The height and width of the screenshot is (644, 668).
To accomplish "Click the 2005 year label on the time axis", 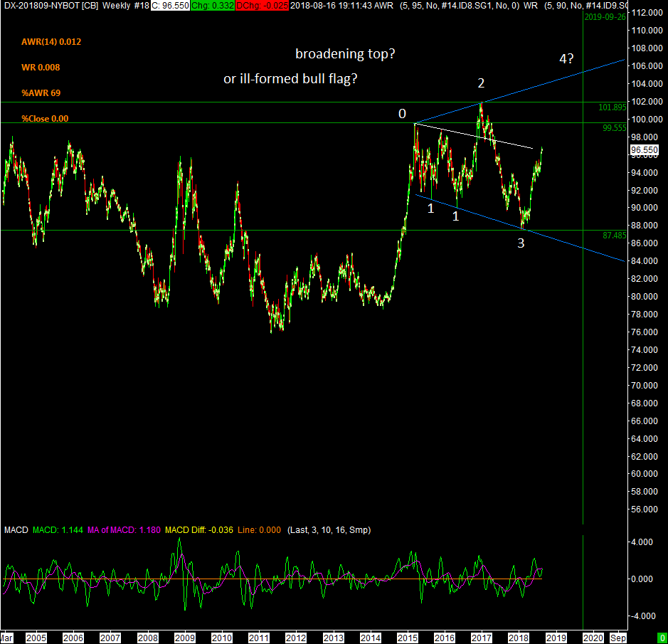I will [x=36, y=638].
